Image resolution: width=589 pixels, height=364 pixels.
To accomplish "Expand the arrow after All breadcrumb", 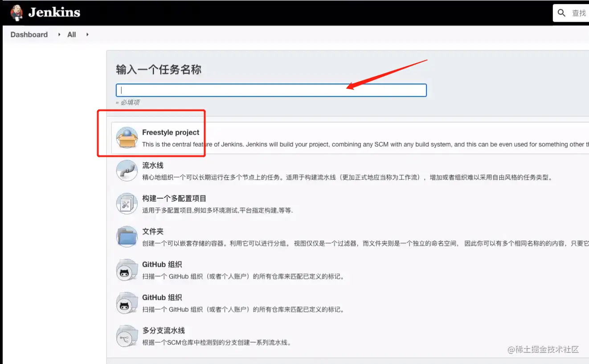I will tap(87, 34).
